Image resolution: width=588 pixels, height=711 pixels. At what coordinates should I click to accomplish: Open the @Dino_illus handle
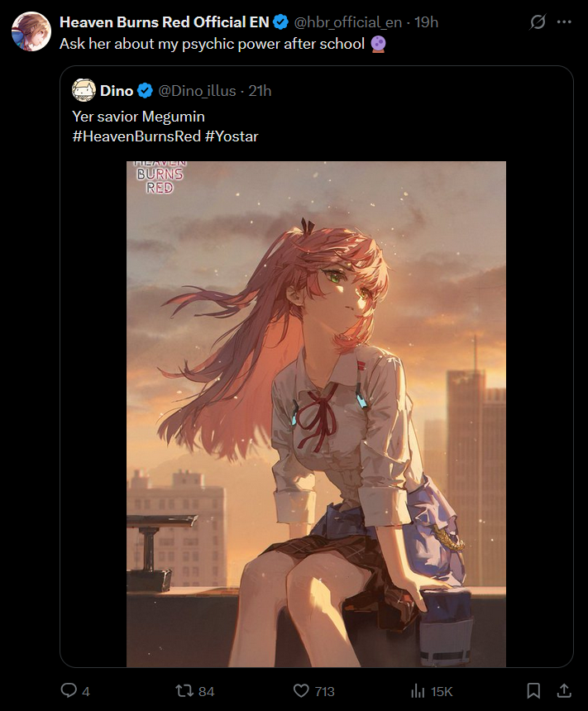[197, 91]
